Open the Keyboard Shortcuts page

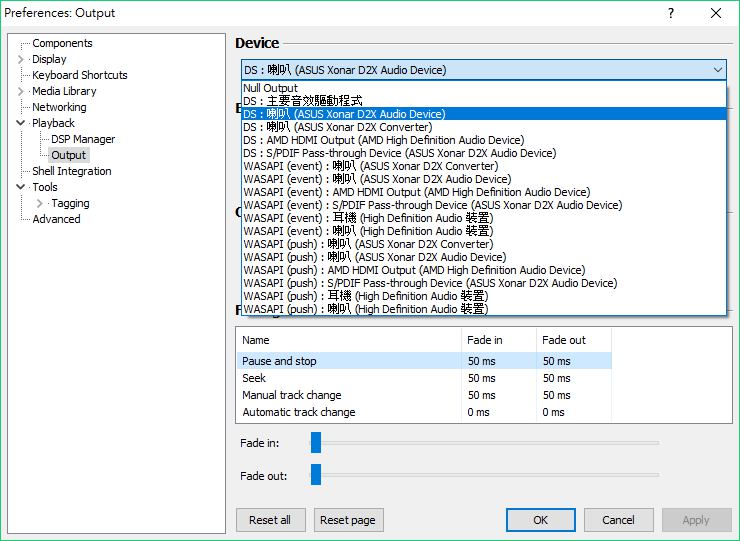(79, 75)
